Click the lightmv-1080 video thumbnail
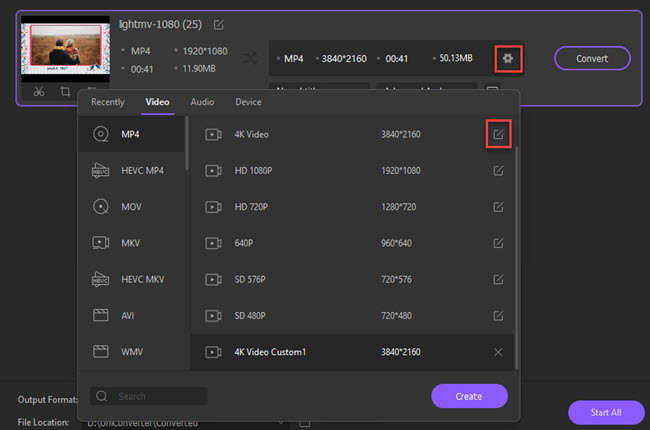 [65, 49]
